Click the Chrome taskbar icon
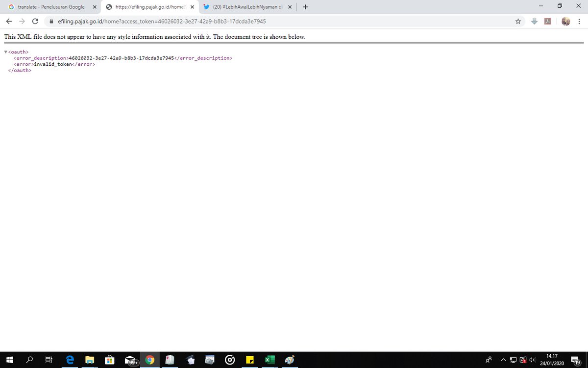 (150, 360)
